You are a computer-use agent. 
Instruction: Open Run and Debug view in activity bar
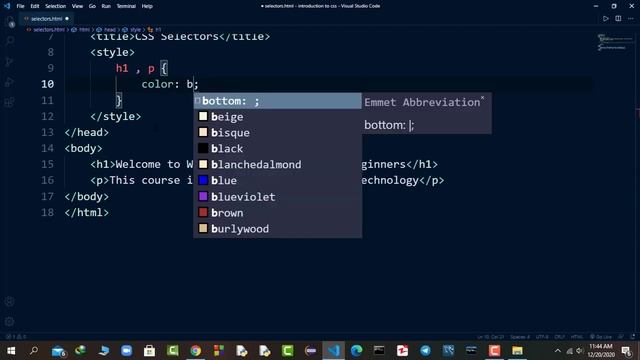10,82
